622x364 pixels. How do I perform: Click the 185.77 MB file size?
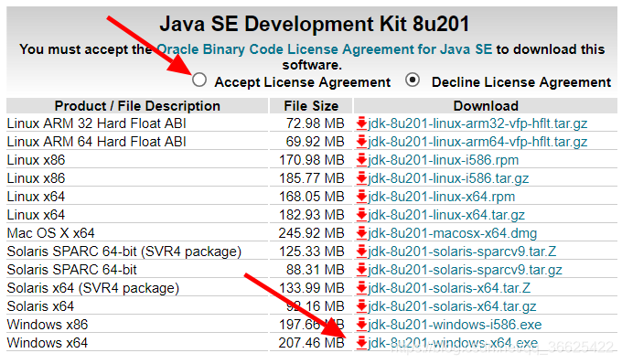click(311, 178)
